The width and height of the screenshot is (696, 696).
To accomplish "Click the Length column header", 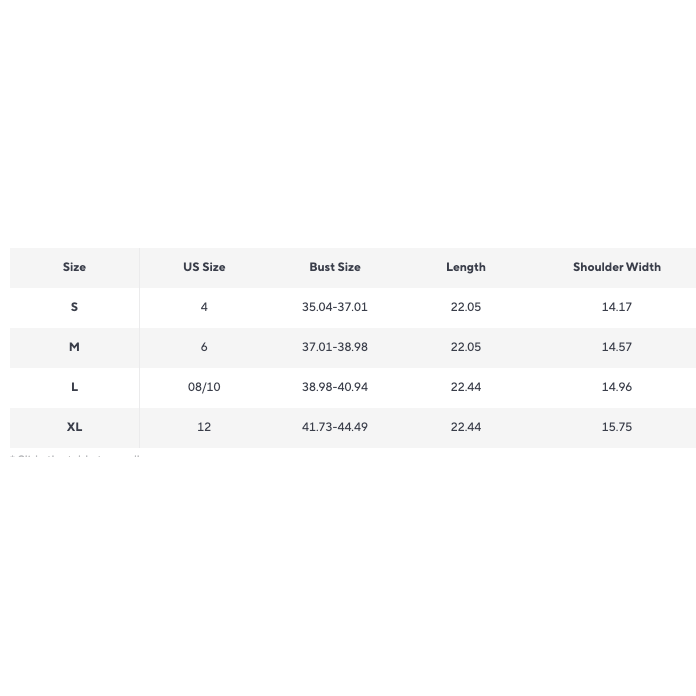I will 466,267.
